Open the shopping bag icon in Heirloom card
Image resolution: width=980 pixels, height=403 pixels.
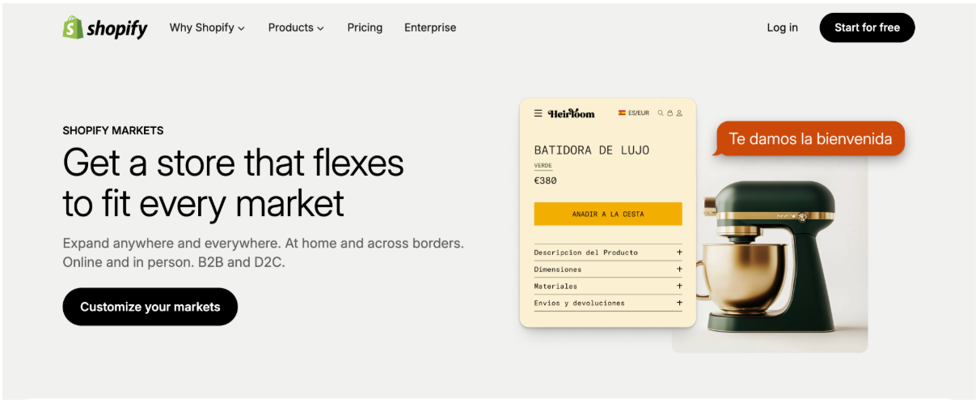pyautogui.click(x=670, y=113)
